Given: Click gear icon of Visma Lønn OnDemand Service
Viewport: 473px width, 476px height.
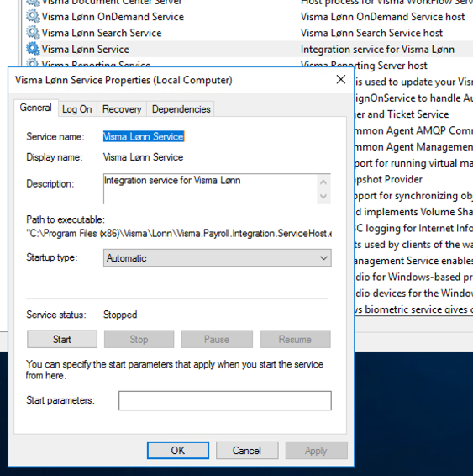Looking at the screenshot, I should 33,16.
